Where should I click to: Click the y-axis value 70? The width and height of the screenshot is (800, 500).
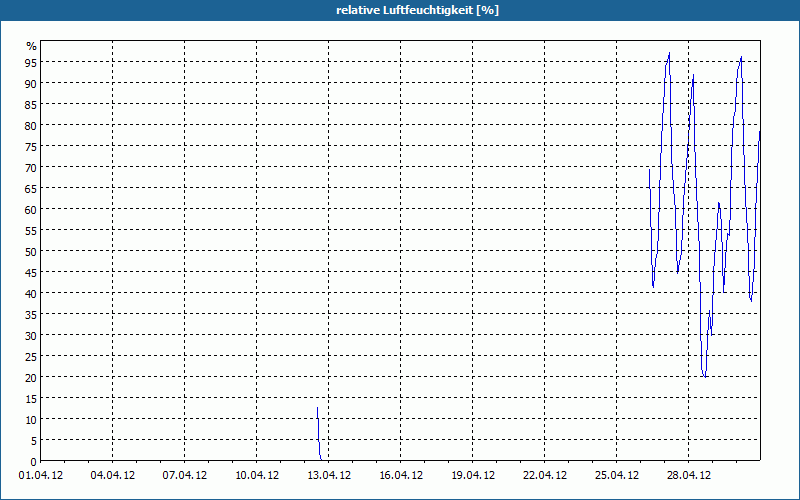coord(31,167)
